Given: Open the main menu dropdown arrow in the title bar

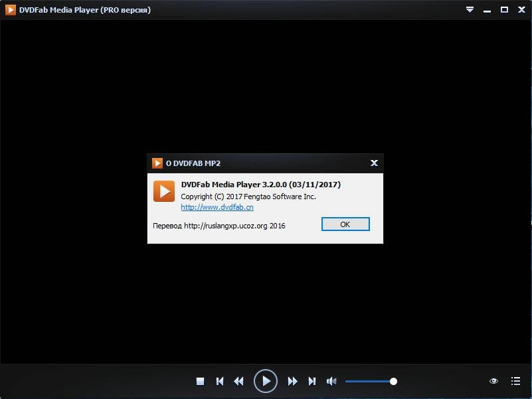Looking at the screenshot, I should click(x=470, y=9).
